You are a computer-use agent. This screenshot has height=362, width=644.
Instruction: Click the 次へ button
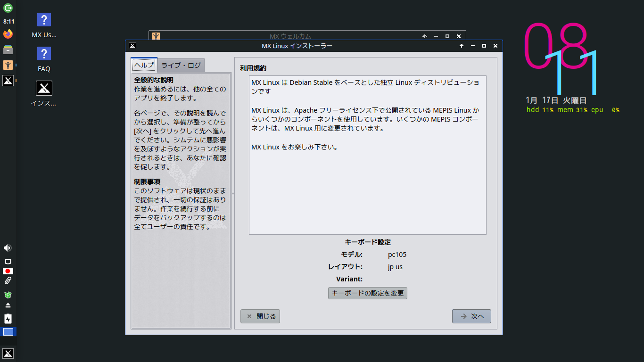click(471, 316)
